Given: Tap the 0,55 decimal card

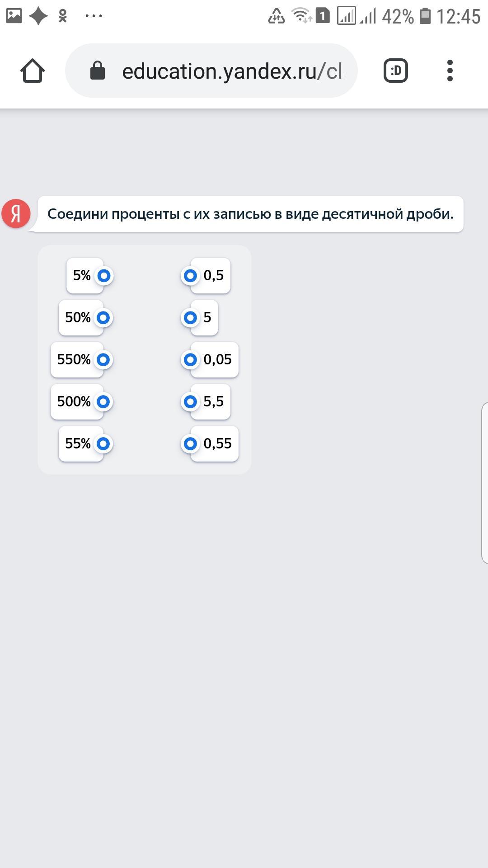Looking at the screenshot, I should [x=218, y=444].
